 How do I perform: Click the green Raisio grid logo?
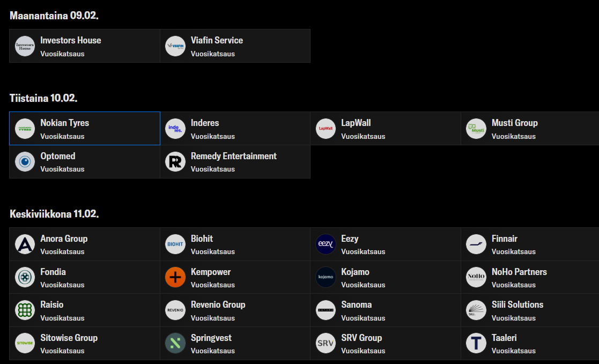[x=25, y=310]
